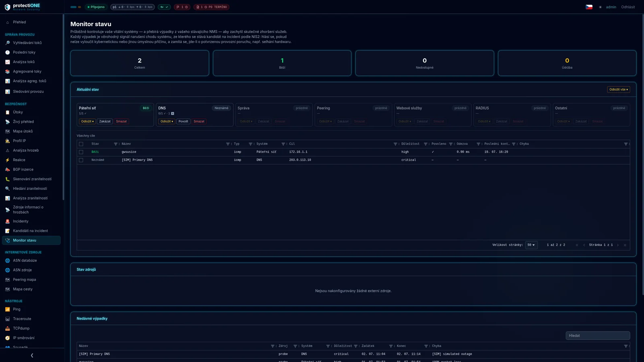The image size is (644, 362).
Task: Click the Czech flag language icon
Action: pos(589,7)
